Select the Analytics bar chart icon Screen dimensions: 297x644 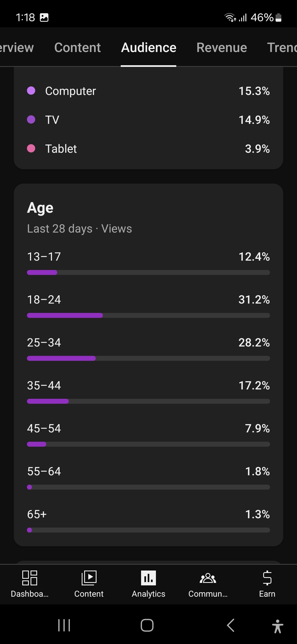tap(148, 578)
